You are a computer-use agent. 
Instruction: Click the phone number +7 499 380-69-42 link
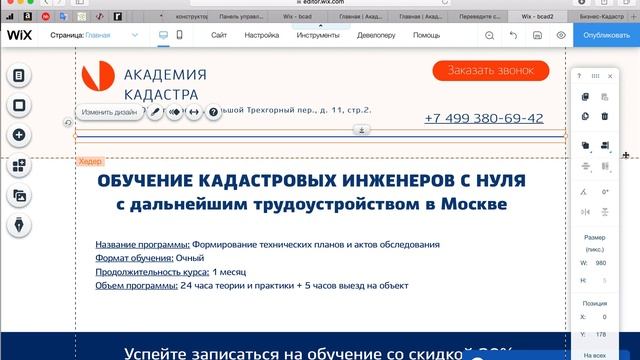tap(484, 118)
